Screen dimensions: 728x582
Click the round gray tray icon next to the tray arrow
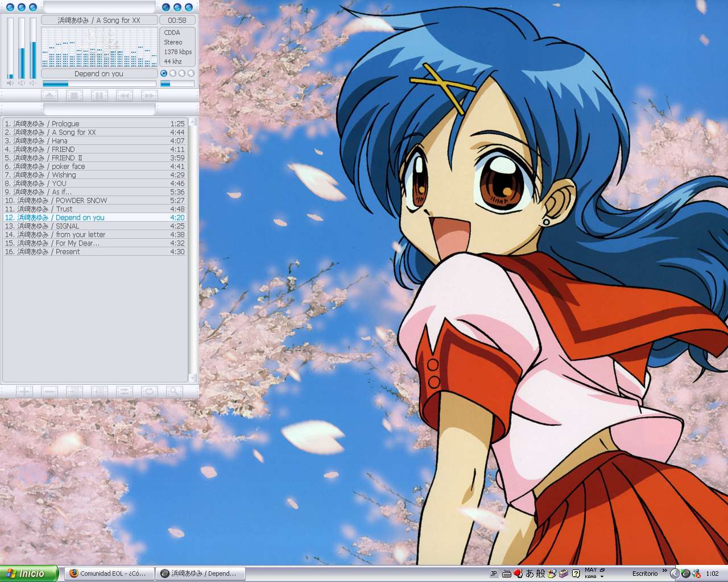685,573
